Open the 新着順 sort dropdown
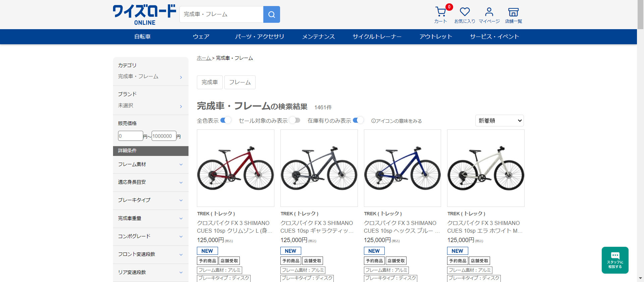Image resolution: width=644 pixels, height=282 pixels. point(499,121)
